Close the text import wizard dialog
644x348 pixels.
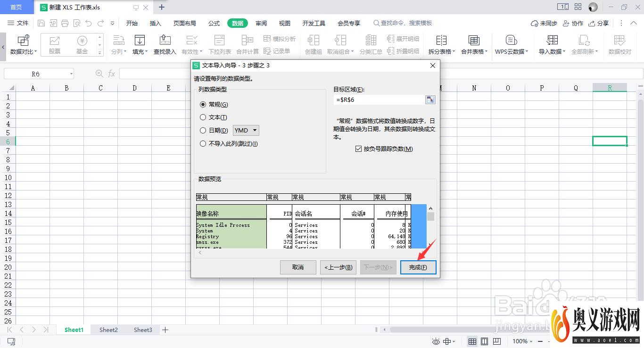[x=433, y=66]
